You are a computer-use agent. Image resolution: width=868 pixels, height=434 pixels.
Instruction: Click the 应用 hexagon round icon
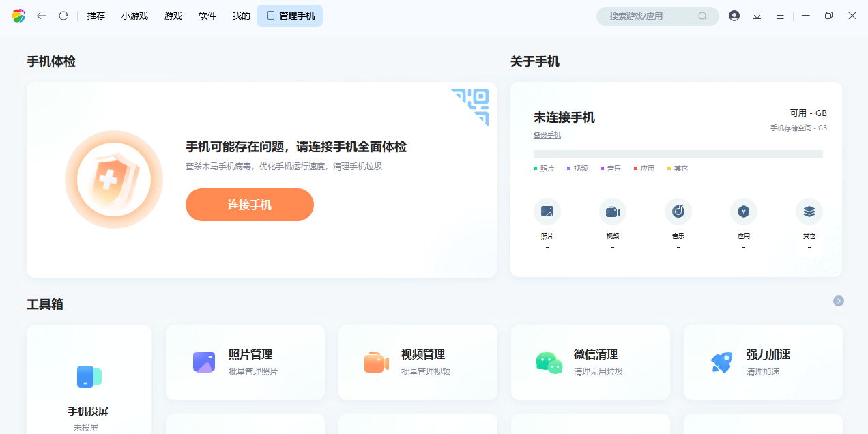[744, 212]
